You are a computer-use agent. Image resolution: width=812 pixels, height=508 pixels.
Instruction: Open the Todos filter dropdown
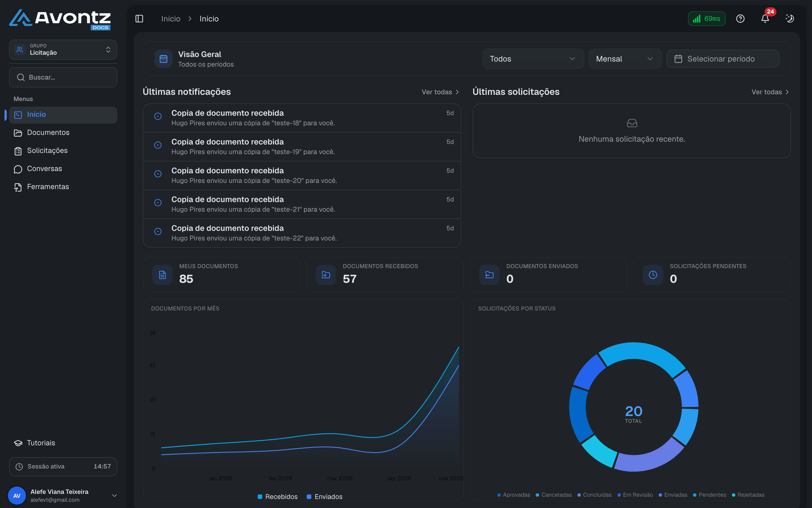(533, 59)
